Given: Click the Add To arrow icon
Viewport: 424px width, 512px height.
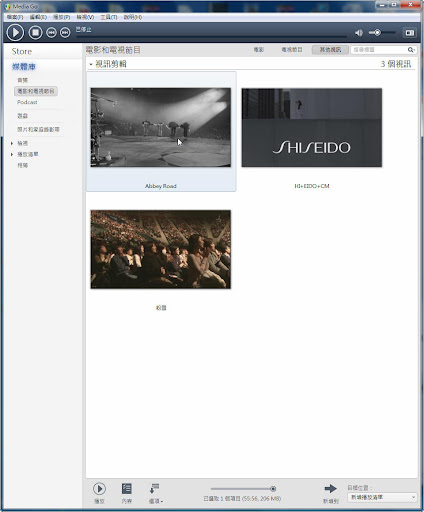Looking at the screenshot, I should 330,489.
